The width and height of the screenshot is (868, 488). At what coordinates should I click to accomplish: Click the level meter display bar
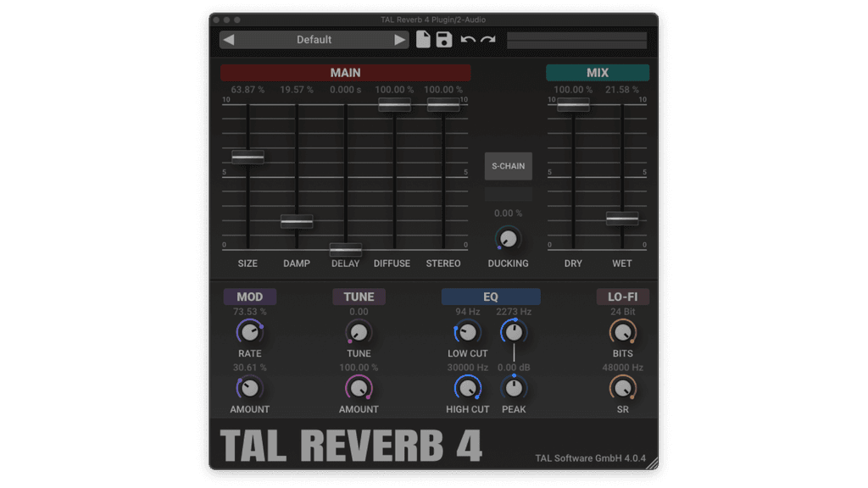click(576, 40)
